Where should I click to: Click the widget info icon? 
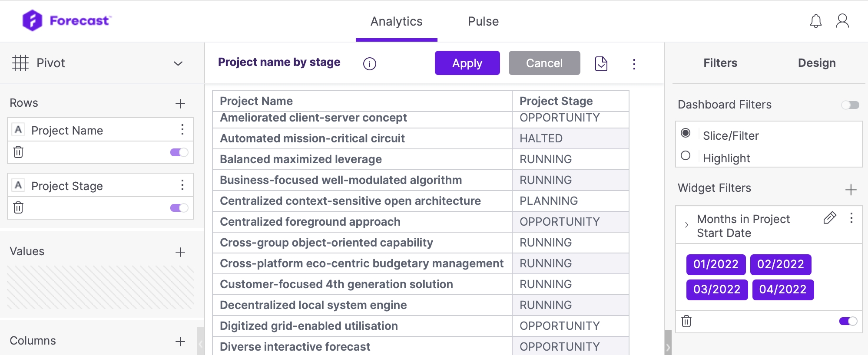pyautogui.click(x=370, y=64)
